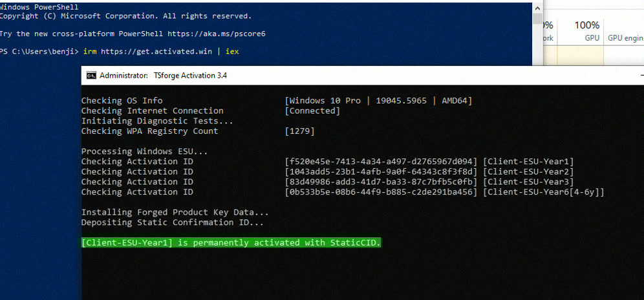
Task: Click the green 'permanently activated with StaticCID' message
Action: (x=231, y=243)
